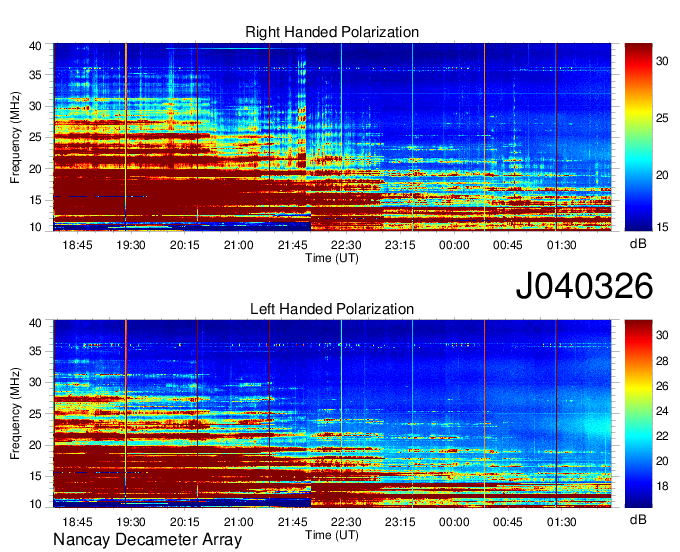Click the right-handed plot's color bar

(x=638, y=137)
